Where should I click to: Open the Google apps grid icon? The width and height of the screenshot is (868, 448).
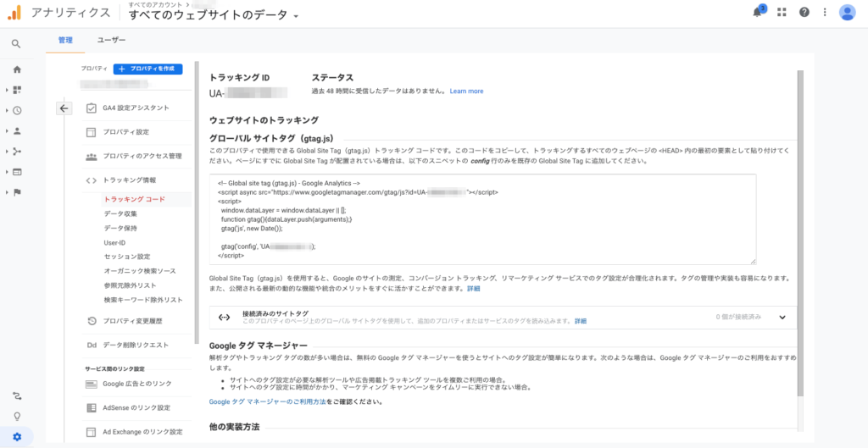pyautogui.click(x=782, y=13)
